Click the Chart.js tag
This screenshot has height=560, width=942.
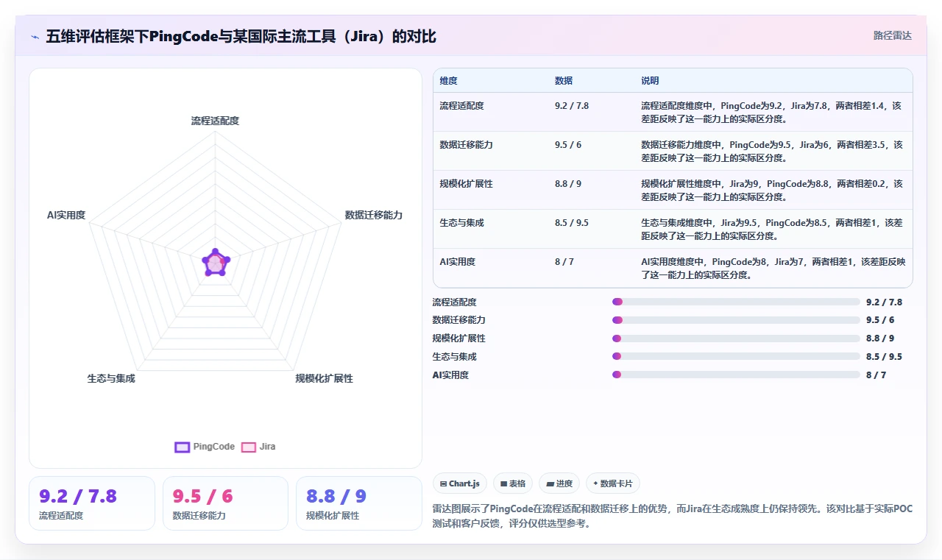(x=460, y=483)
